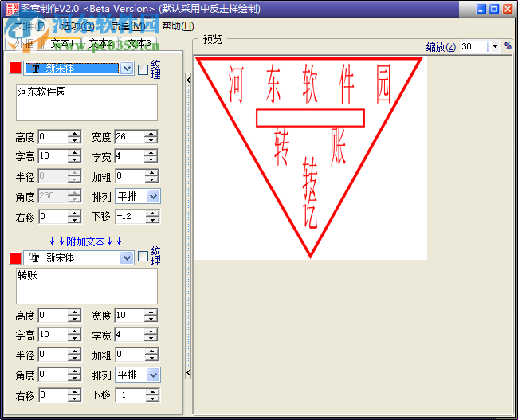
Task: Expand the top 新宋体 font dropdown
Action: pyautogui.click(x=127, y=69)
